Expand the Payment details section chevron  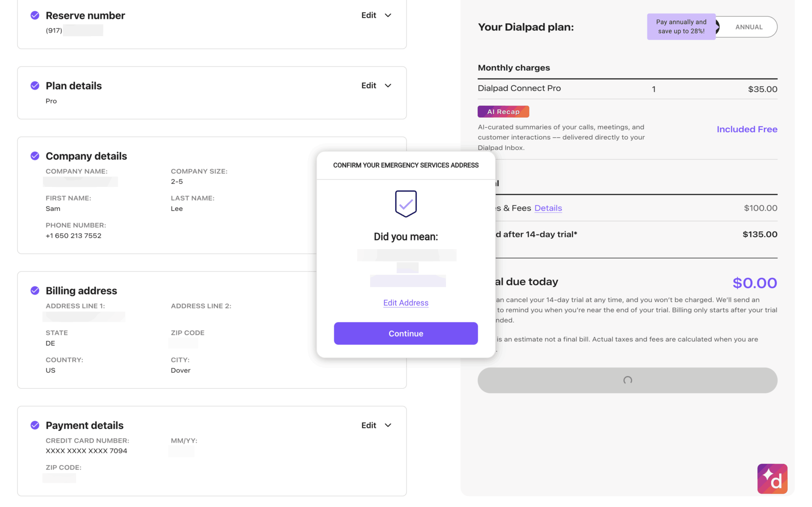click(388, 425)
